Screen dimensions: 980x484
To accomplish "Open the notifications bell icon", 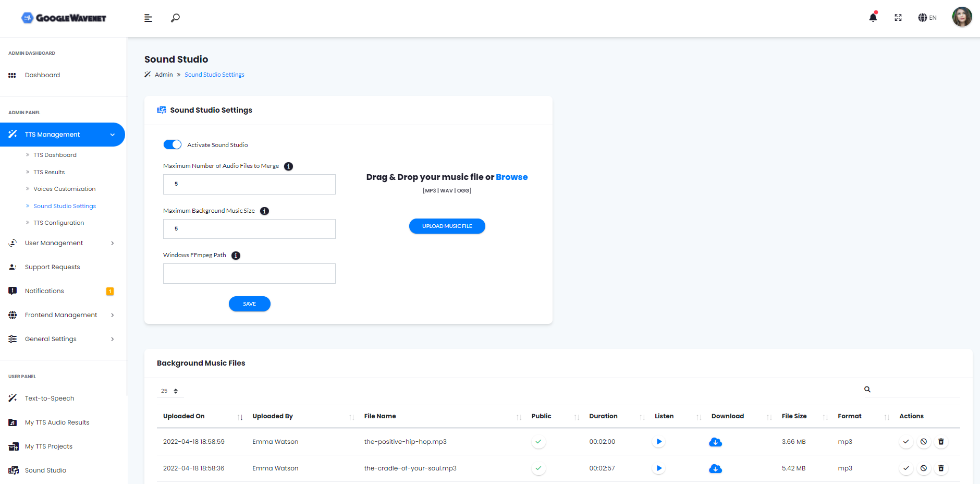I will pos(873,18).
